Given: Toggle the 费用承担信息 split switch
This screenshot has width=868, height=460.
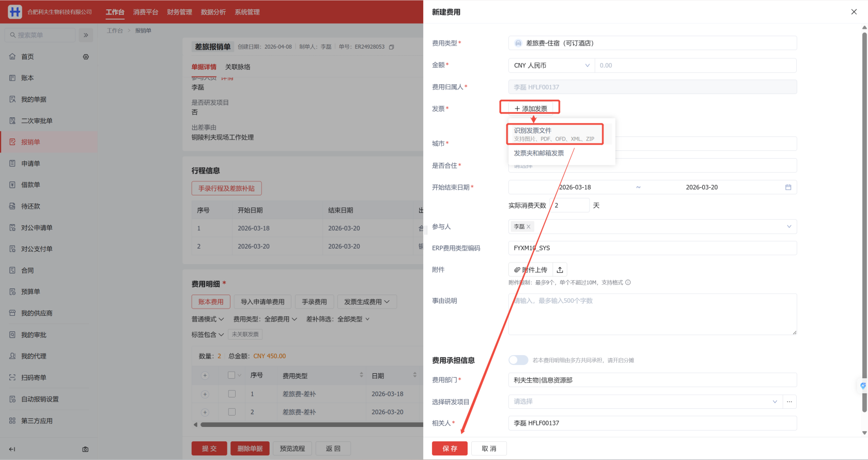Looking at the screenshot, I should pos(518,360).
